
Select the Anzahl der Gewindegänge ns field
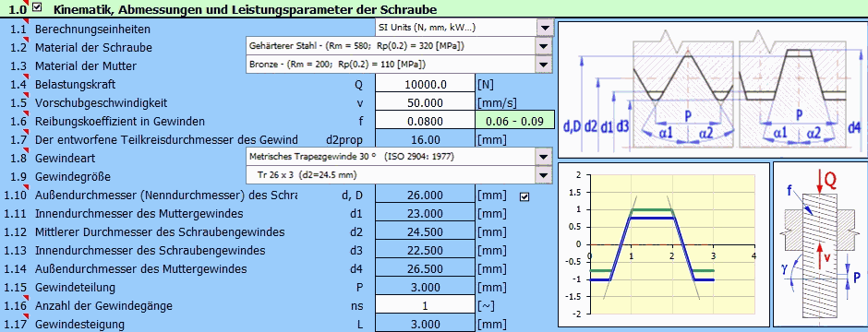click(425, 305)
